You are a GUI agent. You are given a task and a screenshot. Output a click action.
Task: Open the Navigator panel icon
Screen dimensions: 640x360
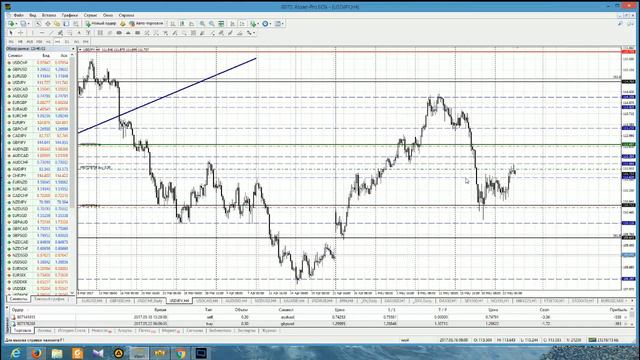pos(57,24)
